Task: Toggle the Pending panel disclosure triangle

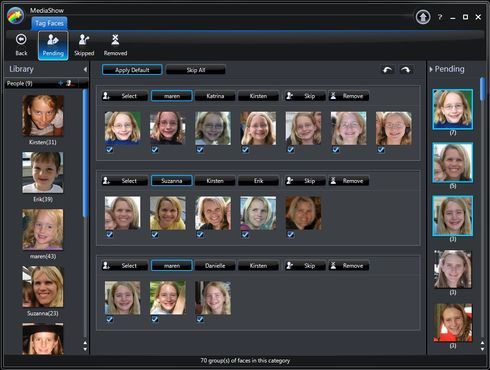Action: pyautogui.click(x=431, y=69)
